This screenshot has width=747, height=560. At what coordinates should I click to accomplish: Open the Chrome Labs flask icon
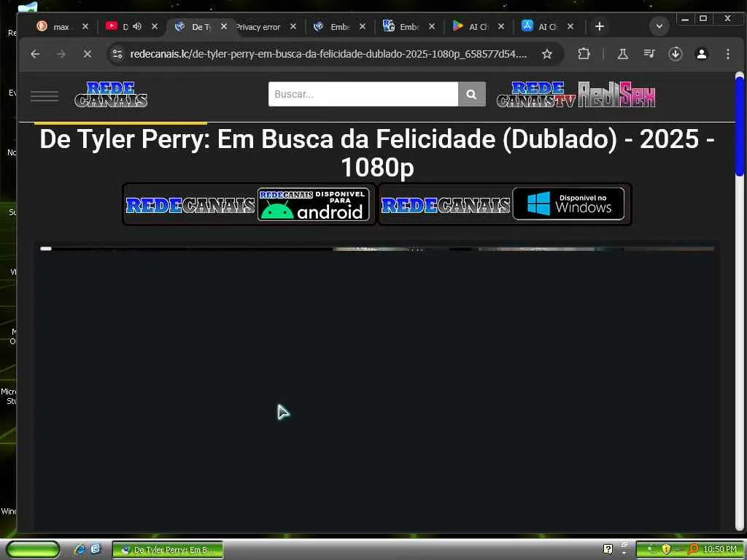coord(623,54)
